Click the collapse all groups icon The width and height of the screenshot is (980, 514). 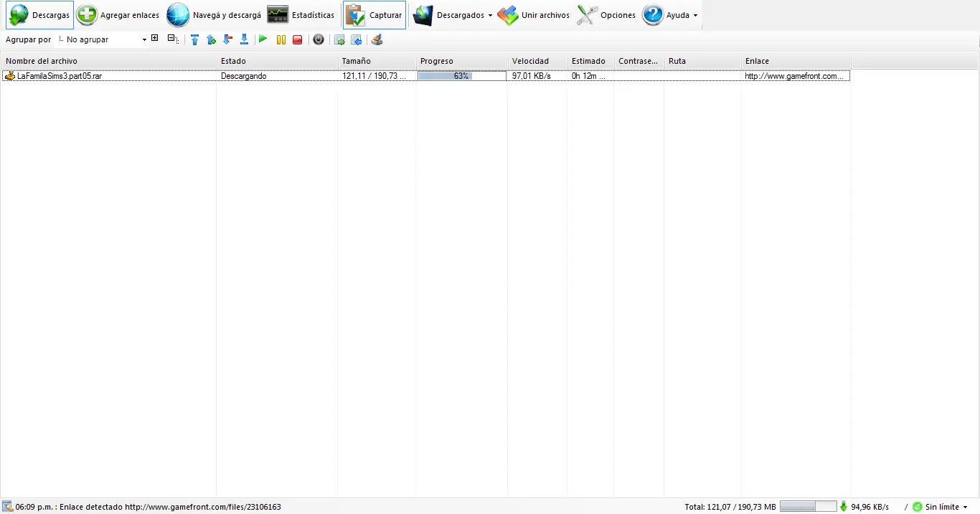pos(172,39)
